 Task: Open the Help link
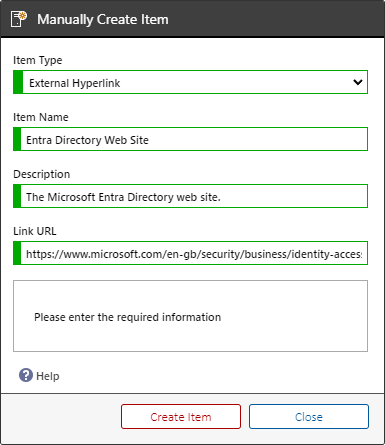coord(48,376)
